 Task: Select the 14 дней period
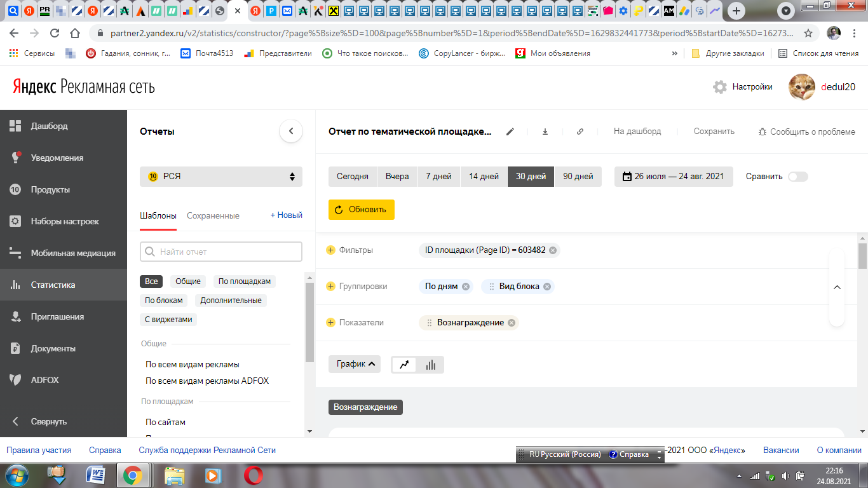[x=484, y=177]
